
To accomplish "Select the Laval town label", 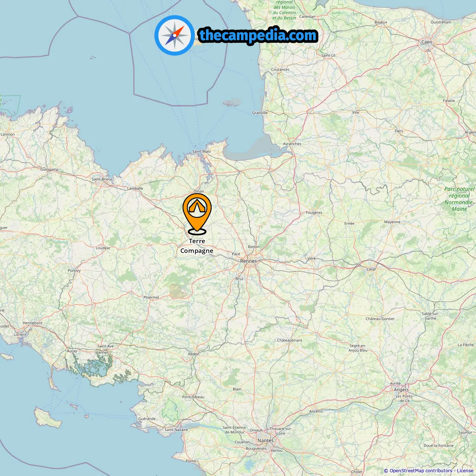I will pos(371,269).
